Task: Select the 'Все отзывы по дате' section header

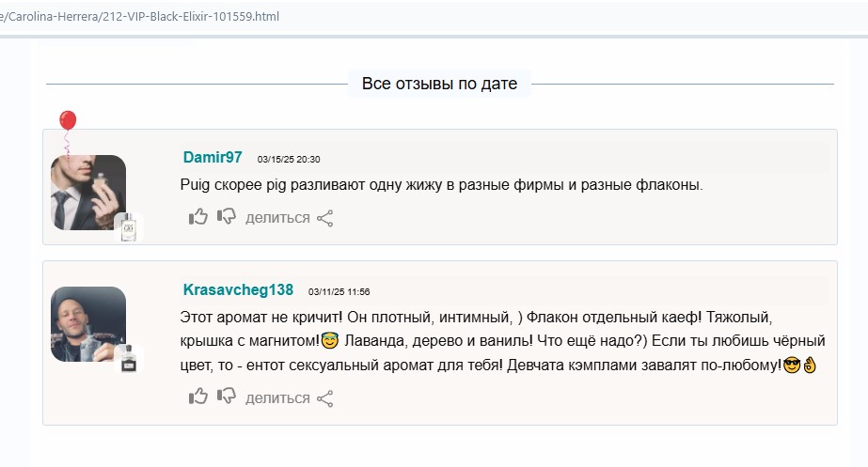Action: [x=439, y=84]
